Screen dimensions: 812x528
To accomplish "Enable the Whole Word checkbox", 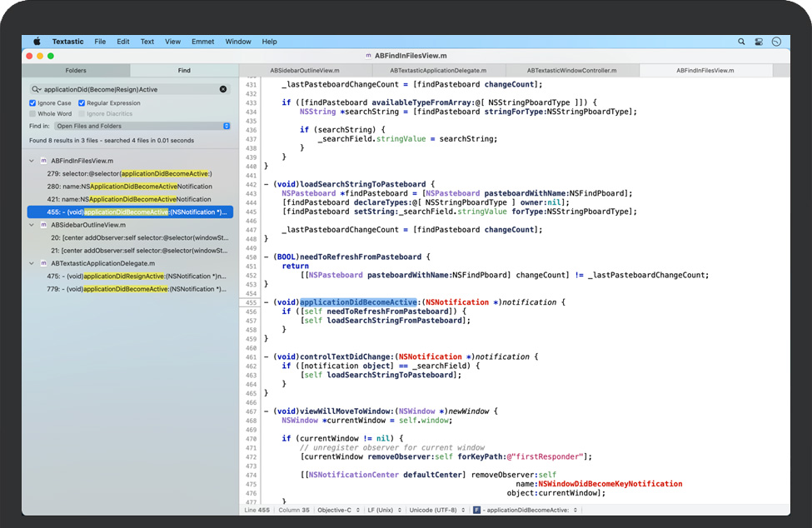I will click(x=32, y=114).
